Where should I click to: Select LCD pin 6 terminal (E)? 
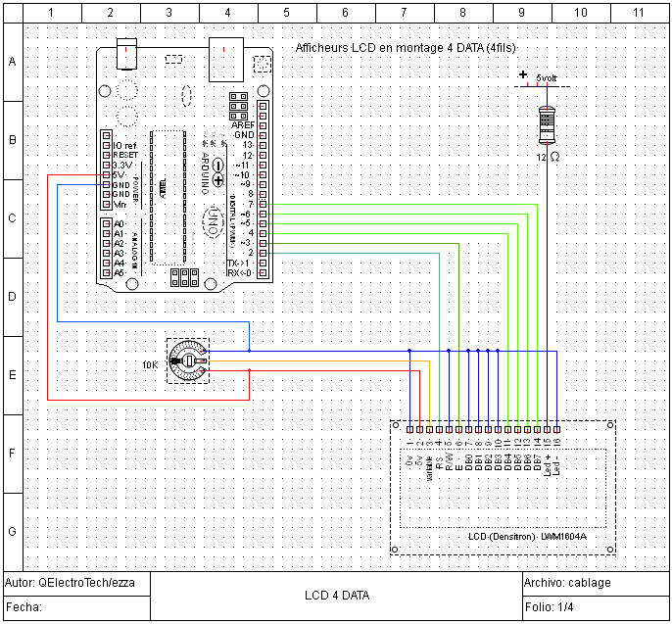click(459, 429)
